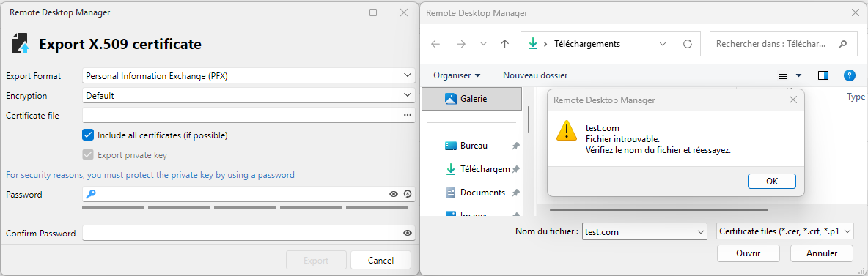Click the download arrow icon in address bar

(x=533, y=44)
